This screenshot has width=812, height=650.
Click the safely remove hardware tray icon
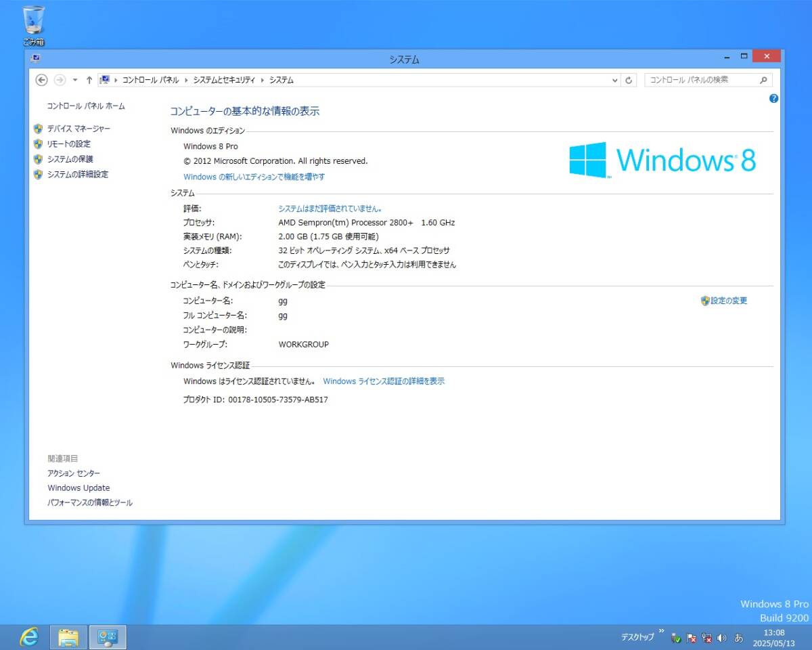(x=675, y=638)
